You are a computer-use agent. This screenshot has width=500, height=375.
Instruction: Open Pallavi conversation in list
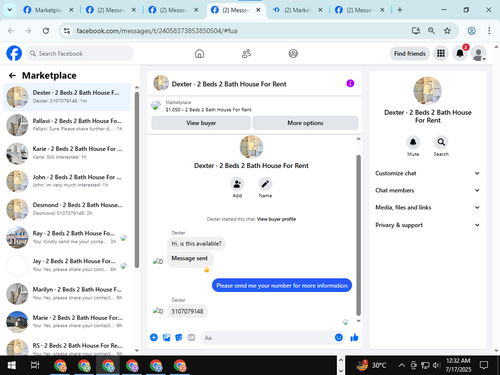[67, 125]
